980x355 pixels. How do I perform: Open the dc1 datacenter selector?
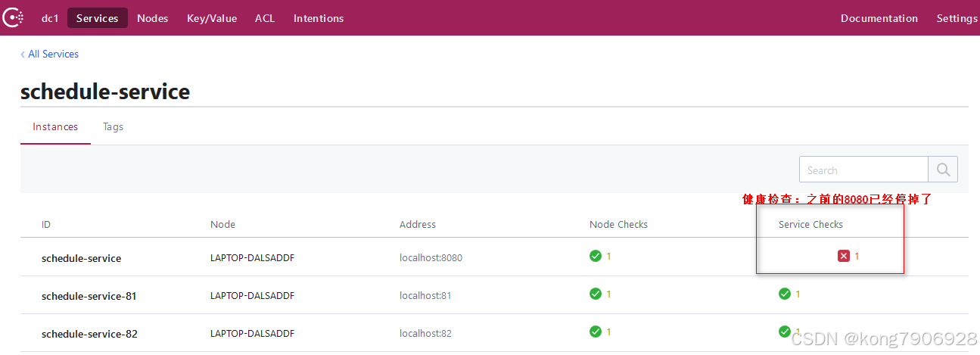(50, 18)
